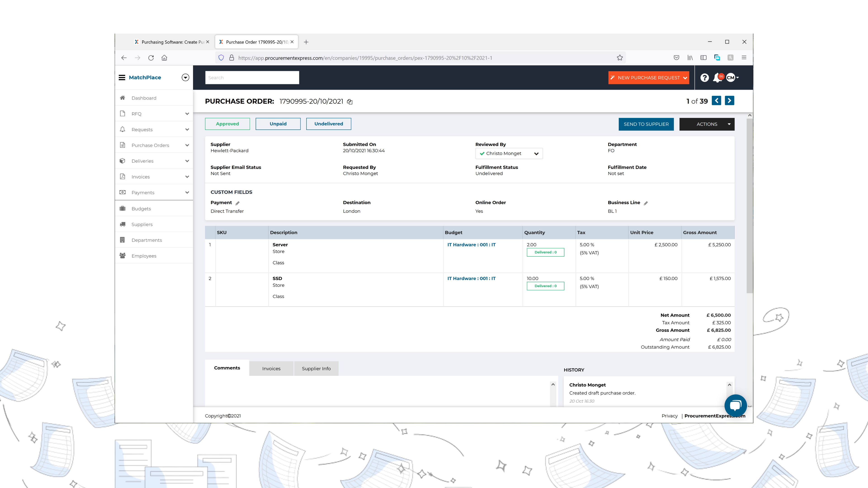Screen dimensions: 868x488
Task: Copy the purchase order number
Action: tap(349, 101)
